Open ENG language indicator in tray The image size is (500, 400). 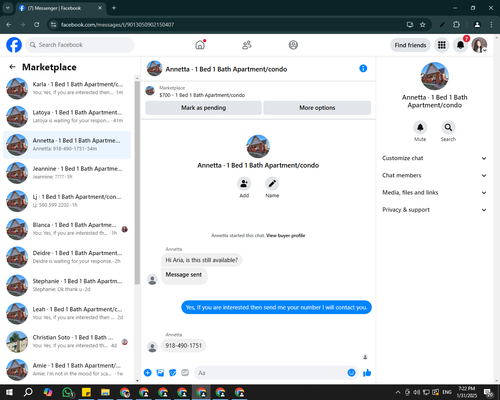point(447,392)
